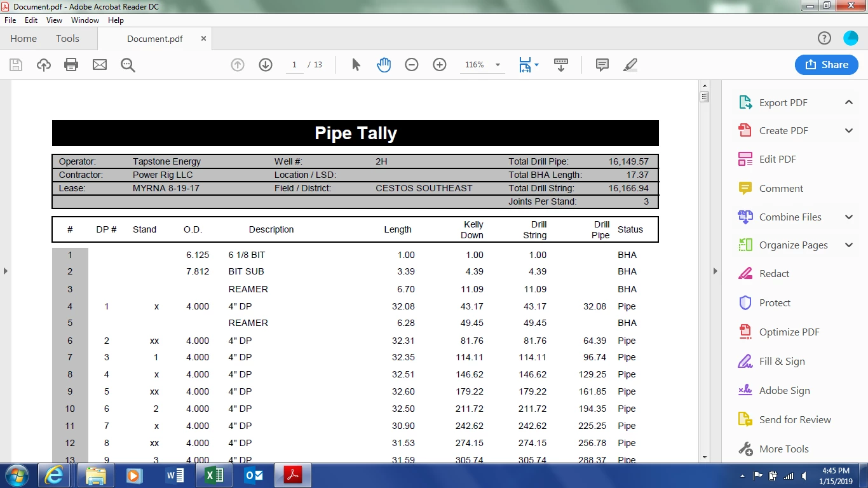The height and width of the screenshot is (488, 868).
Task: Expand the Create PDF chevron
Action: click(849, 131)
